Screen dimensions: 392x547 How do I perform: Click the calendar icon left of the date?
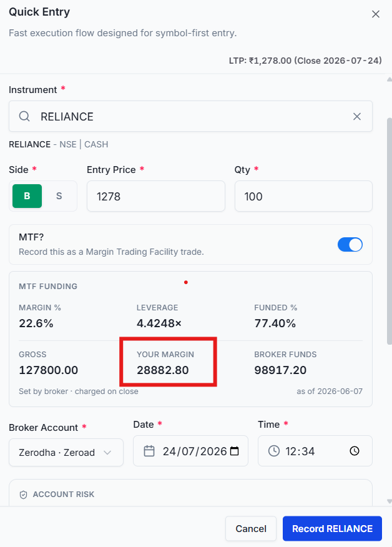(x=149, y=451)
